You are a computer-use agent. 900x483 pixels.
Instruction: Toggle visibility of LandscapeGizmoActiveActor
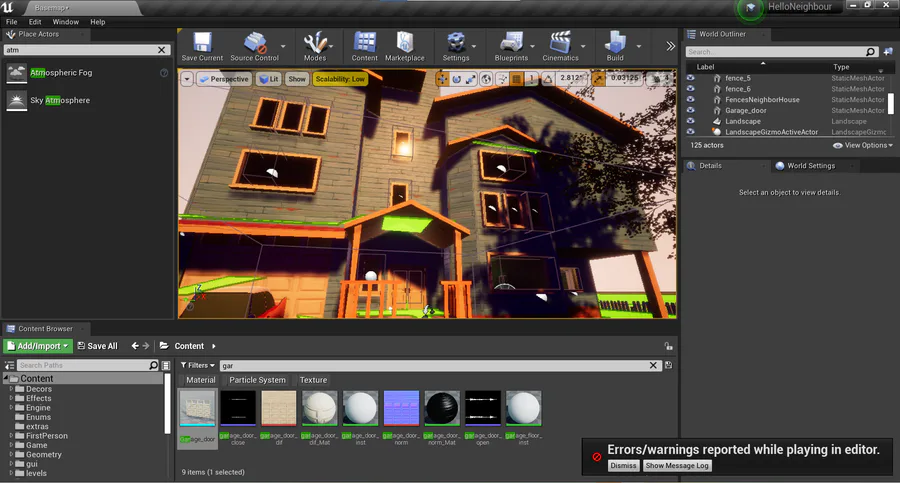(690, 132)
